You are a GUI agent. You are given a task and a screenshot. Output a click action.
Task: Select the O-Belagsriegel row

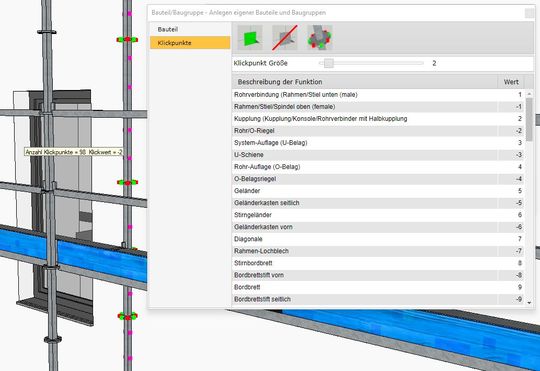378,179
